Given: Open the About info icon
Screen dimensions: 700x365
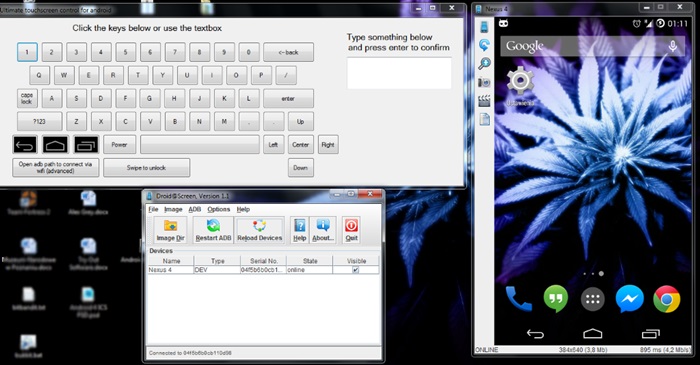Looking at the screenshot, I should pyautogui.click(x=323, y=230).
